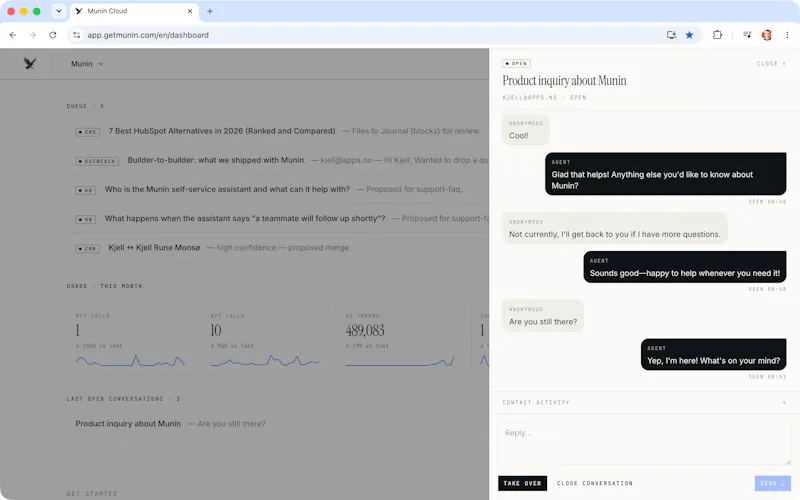Viewport: 800px width, 500px height.
Task: Reload the page with refresh icon
Action: point(53,35)
